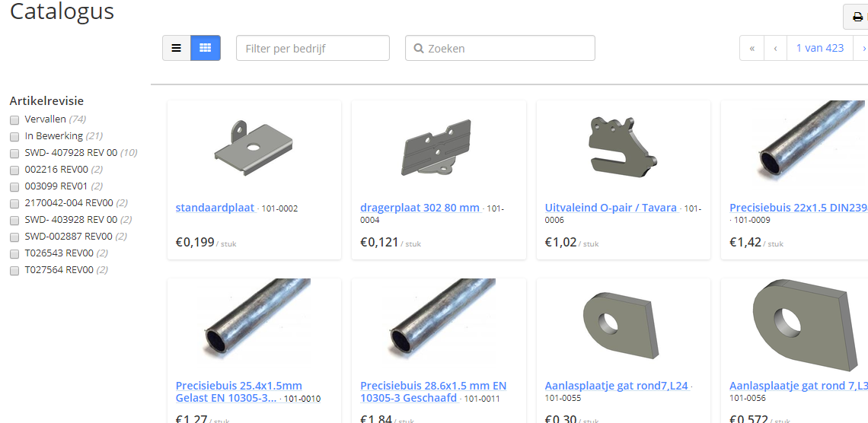Go to next page arrow
This screenshot has width=868, height=423.
863,48
